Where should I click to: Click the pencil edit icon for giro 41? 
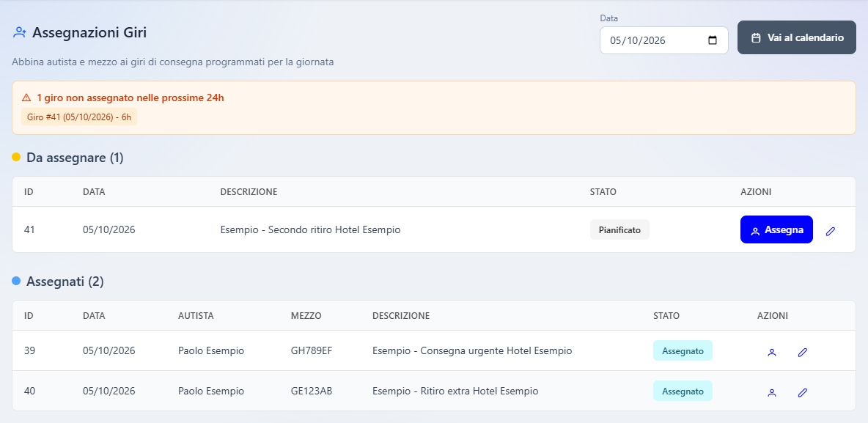(x=831, y=232)
